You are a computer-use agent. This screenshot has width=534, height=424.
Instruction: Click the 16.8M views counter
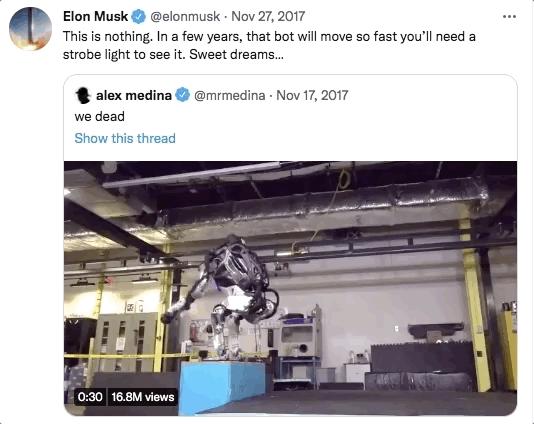(143, 397)
